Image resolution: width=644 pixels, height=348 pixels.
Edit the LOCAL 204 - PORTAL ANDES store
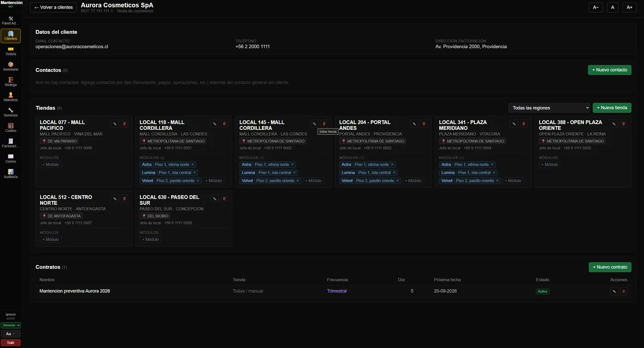click(x=414, y=124)
